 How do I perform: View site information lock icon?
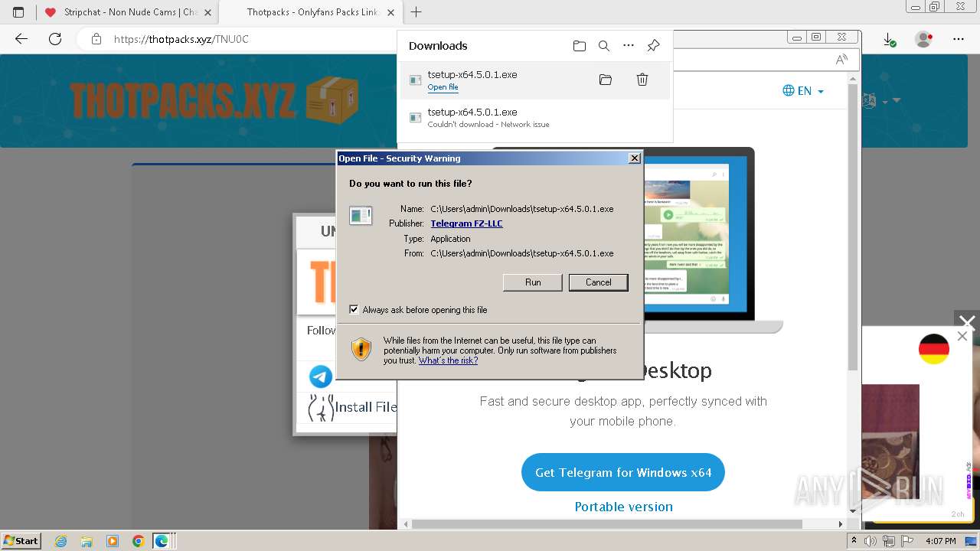pyautogui.click(x=96, y=39)
